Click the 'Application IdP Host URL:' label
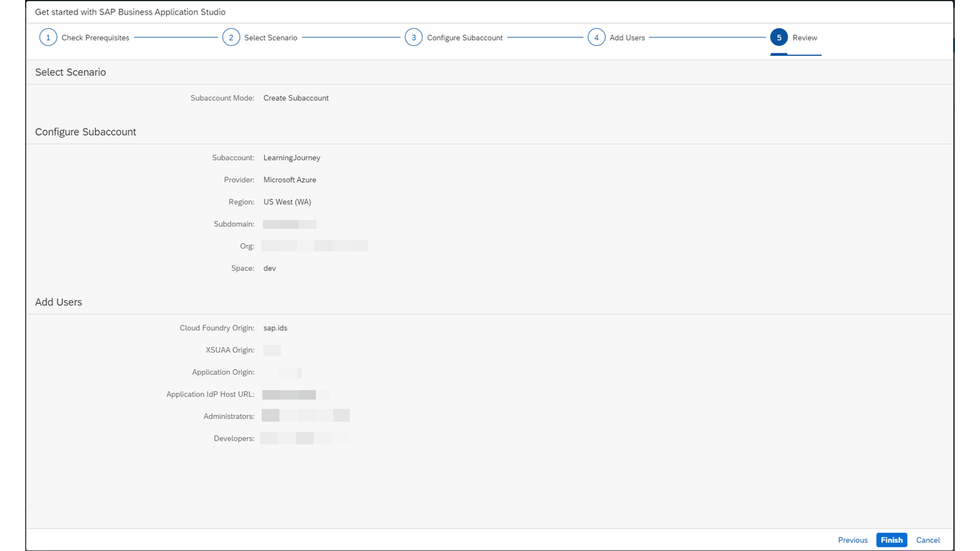The width and height of the screenshot is (980, 551). [210, 394]
